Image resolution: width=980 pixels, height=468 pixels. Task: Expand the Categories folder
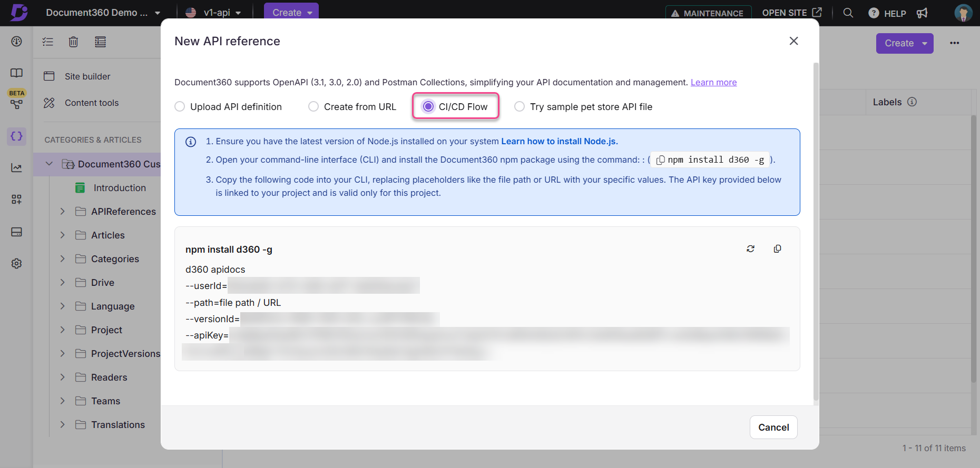click(63, 258)
